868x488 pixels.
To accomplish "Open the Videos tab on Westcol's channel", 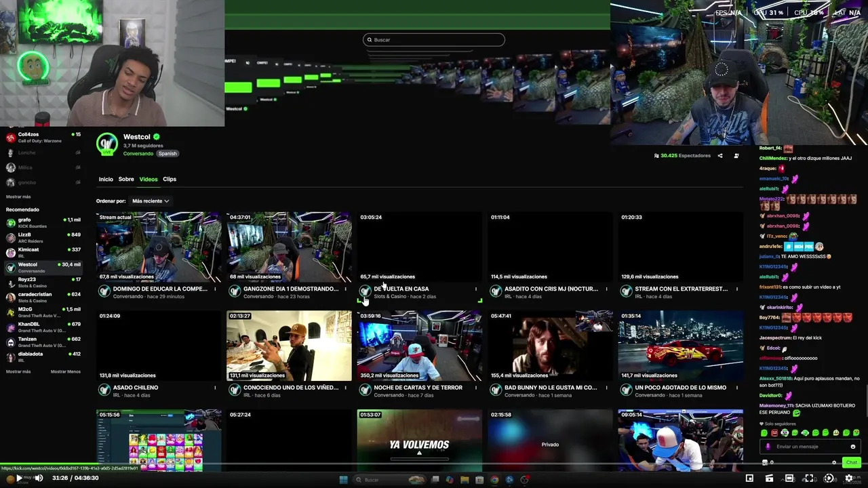I will tap(149, 180).
